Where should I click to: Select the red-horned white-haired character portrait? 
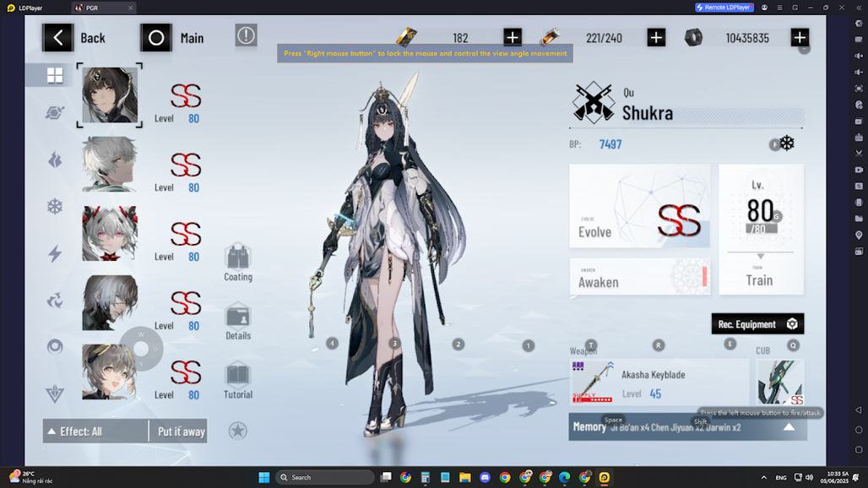[x=110, y=234]
